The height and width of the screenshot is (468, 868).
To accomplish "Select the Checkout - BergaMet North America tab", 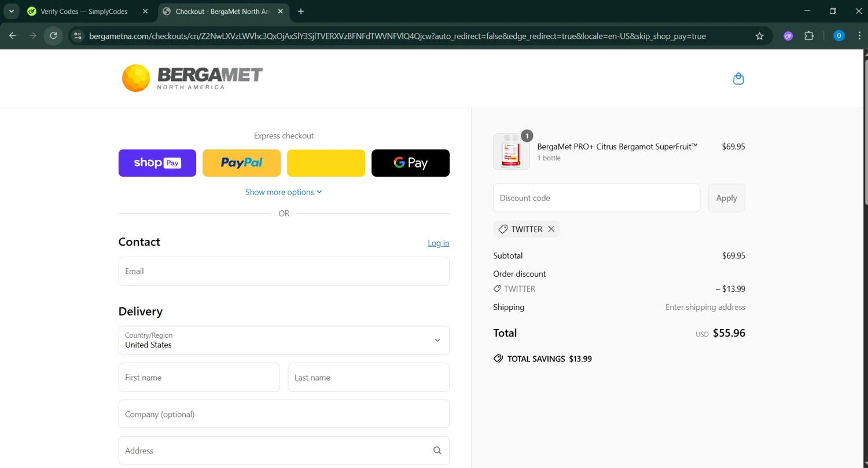I will click(x=223, y=11).
